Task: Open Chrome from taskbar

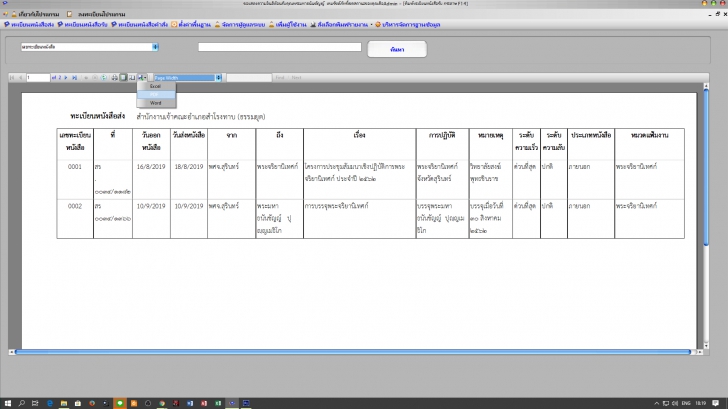Action: (162, 403)
